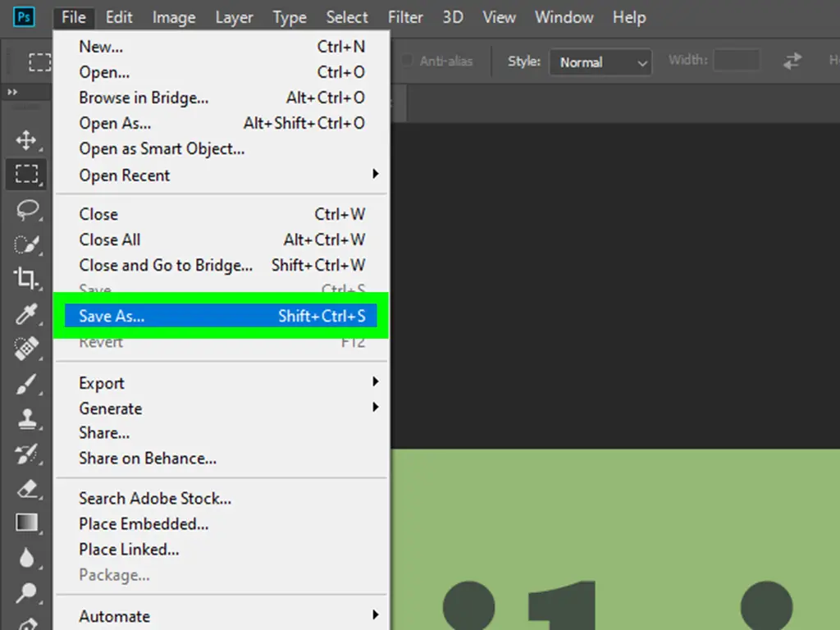Open the Filter menu
This screenshot has width=840, height=630.
[x=405, y=18]
